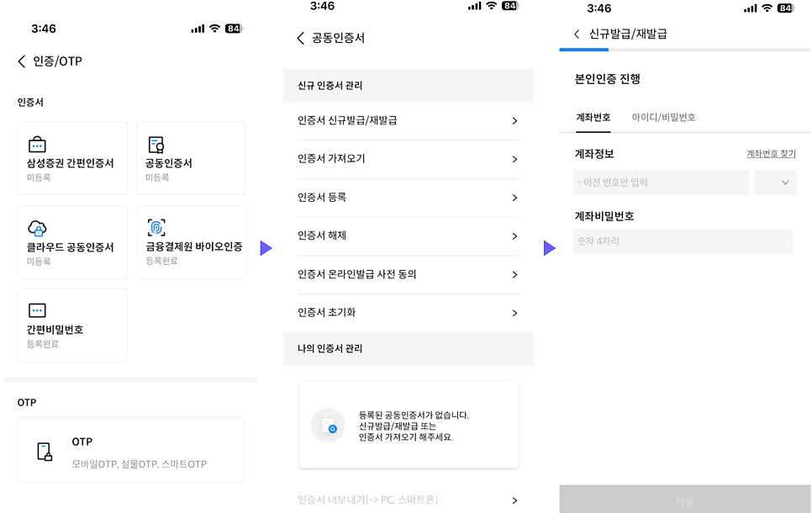The image size is (812, 513).
Task: Focus the account number input field
Action: coord(661,182)
